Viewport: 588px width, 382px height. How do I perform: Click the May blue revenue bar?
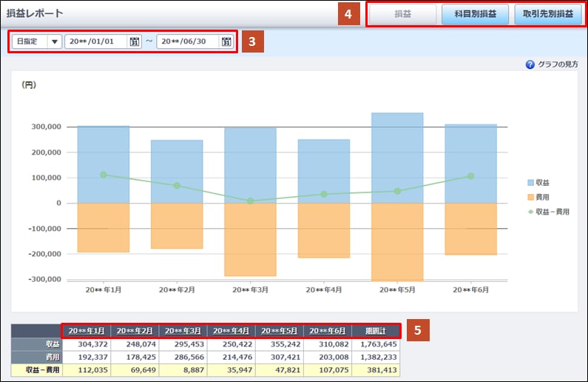pos(397,158)
